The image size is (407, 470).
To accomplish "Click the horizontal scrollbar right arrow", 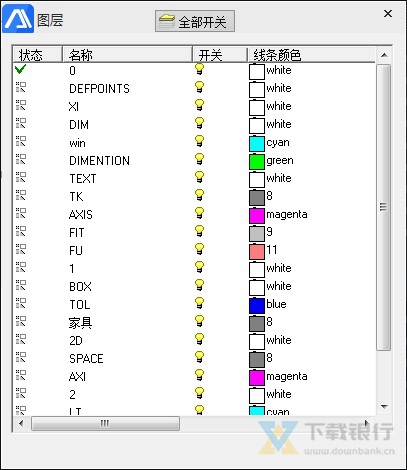I will [x=367, y=423].
